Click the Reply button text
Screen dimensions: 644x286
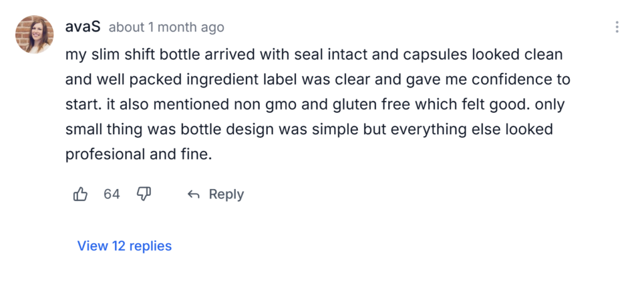coord(226,195)
